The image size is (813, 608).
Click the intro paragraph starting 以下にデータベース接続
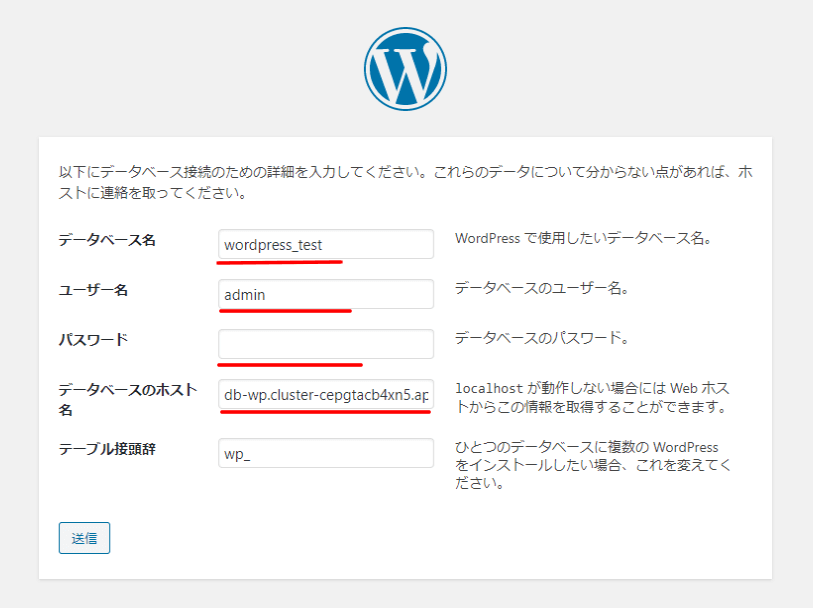tap(405, 182)
